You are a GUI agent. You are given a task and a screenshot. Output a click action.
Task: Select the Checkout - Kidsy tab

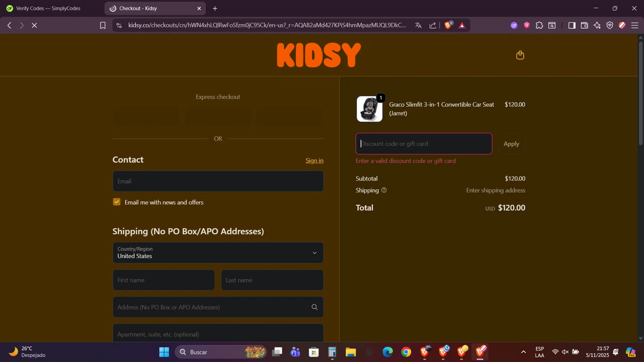(x=155, y=8)
